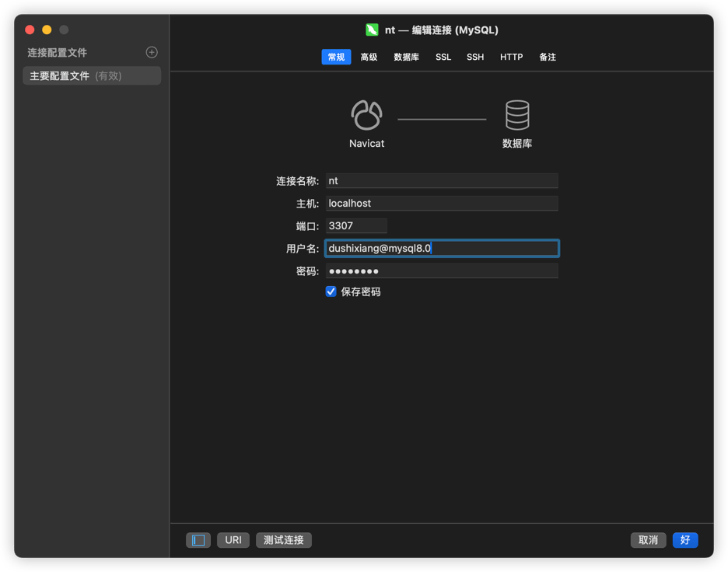Add a new connection profile with plus icon
This screenshot has width=728, height=572.
tap(152, 52)
